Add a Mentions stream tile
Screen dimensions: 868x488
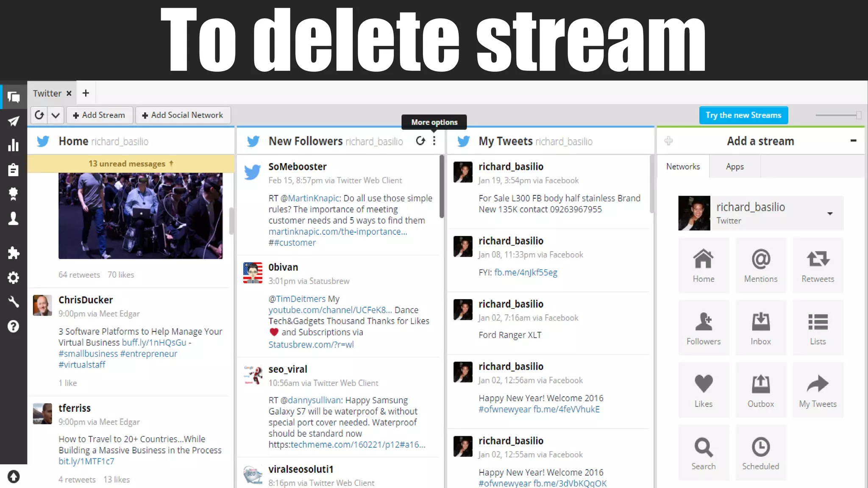pos(761,265)
